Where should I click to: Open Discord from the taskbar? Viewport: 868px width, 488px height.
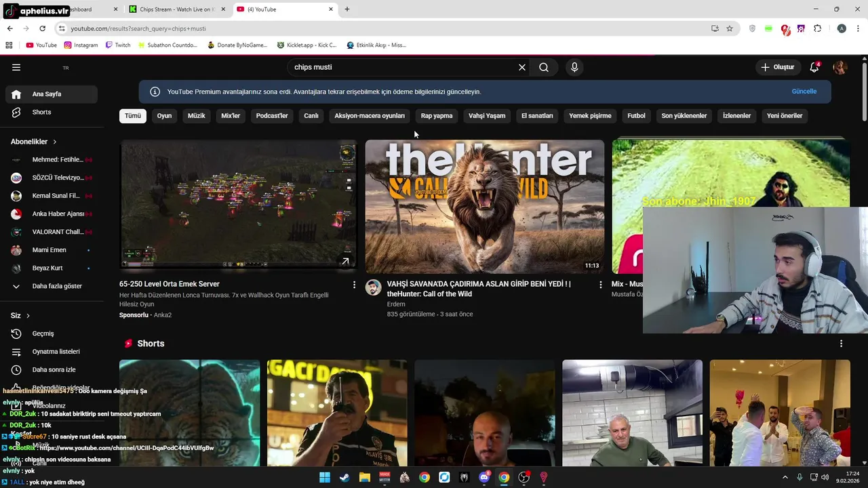pyautogui.click(x=484, y=477)
